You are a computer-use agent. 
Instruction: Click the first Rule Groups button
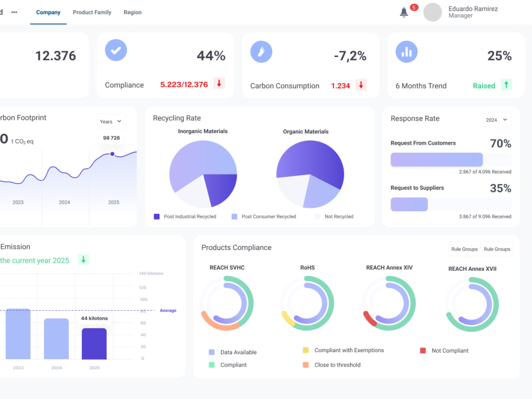pos(464,249)
